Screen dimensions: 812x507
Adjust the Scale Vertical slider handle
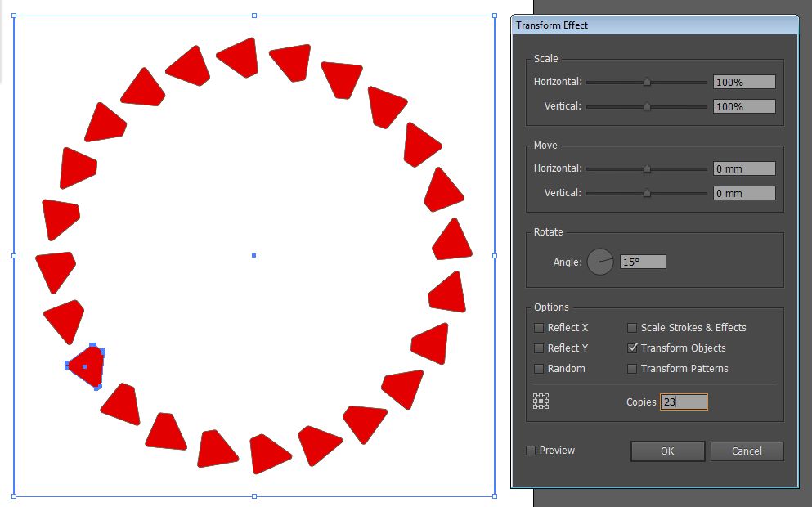[647, 106]
